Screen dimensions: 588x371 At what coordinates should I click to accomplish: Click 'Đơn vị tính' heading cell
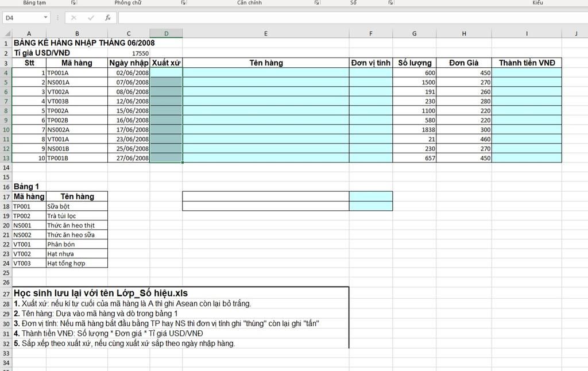[x=370, y=63]
